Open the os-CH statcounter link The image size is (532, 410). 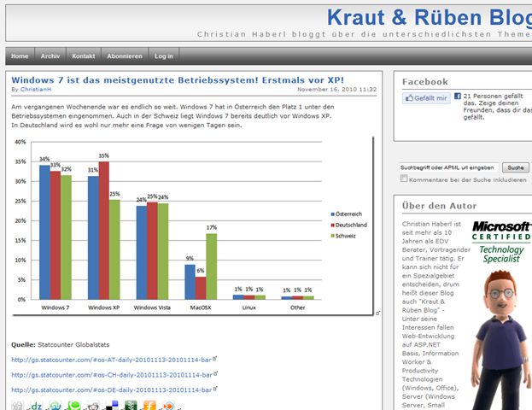pos(112,375)
